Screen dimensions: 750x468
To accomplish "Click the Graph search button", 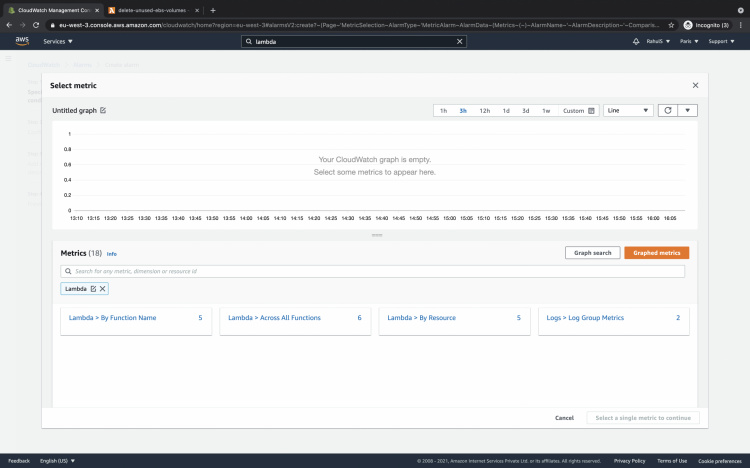I will pos(592,253).
